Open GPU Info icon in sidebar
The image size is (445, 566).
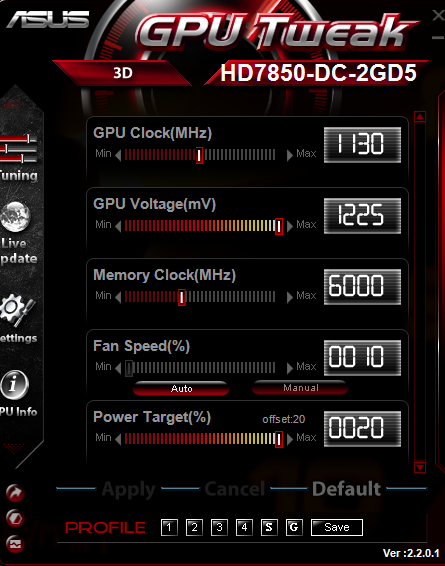[x=14, y=385]
